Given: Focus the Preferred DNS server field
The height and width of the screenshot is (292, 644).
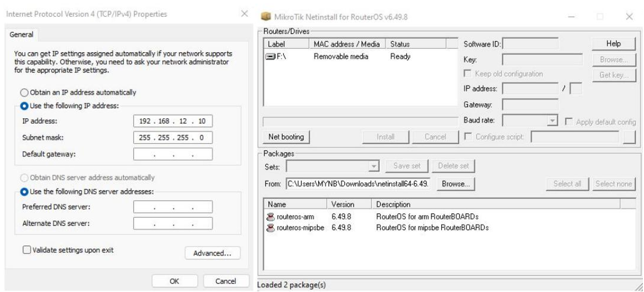Looking at the screenshot, I should pos(173,207).
